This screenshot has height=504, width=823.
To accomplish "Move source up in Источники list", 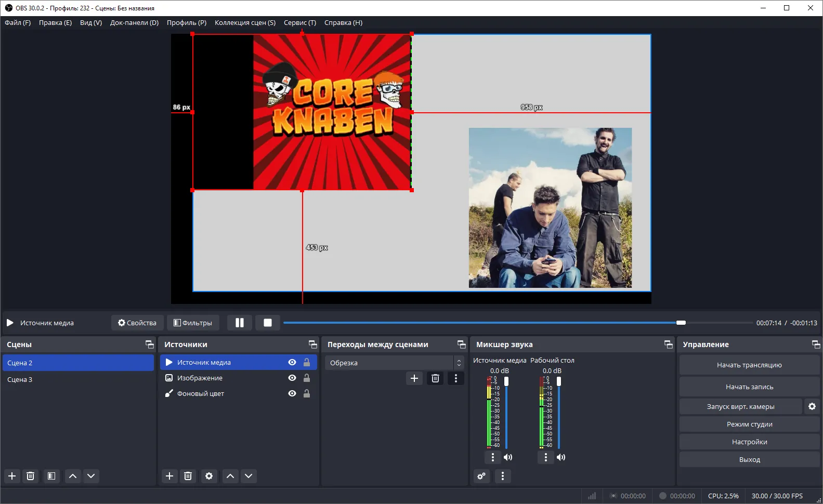I will 230,476.
